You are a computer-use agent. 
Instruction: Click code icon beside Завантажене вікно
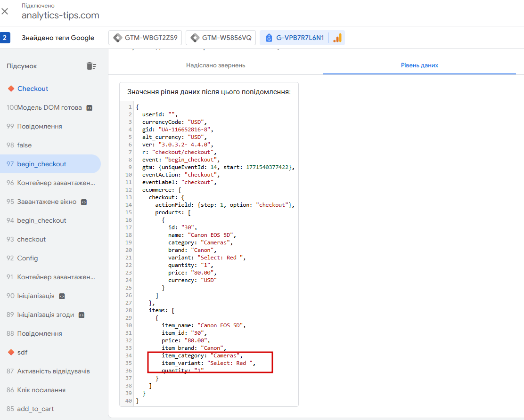pos(84,202)
